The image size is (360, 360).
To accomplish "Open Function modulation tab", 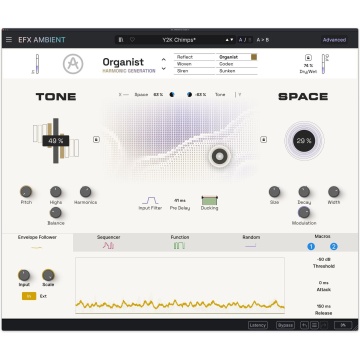I will pos(180,242).
